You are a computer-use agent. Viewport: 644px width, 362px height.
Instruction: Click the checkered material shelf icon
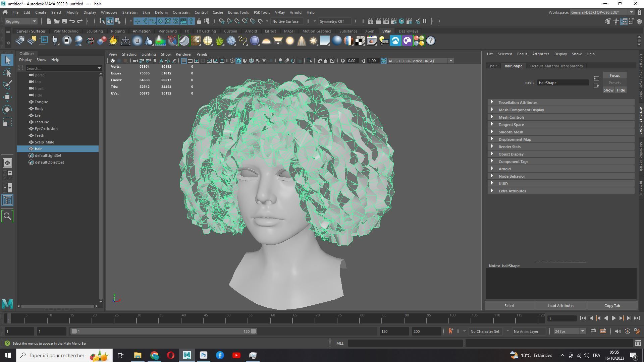[x=360, y=41]
